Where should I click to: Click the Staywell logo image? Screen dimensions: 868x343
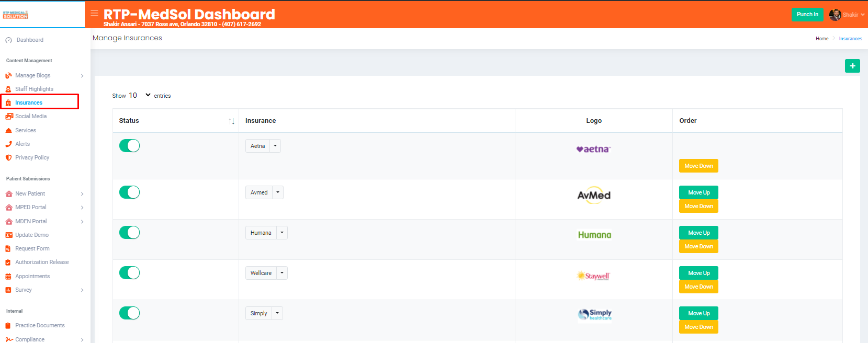[x=593, y=276]
